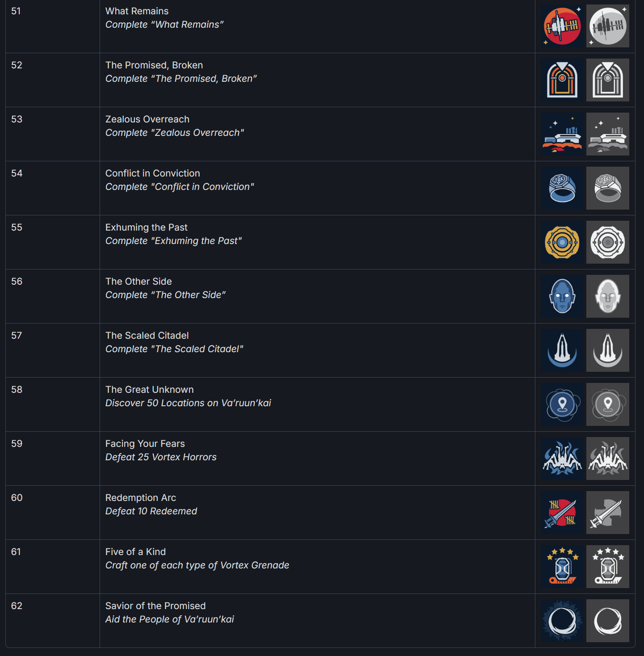Click the red Redemption Arc sword icon
The image size is (644, 656).
(562, 513)
